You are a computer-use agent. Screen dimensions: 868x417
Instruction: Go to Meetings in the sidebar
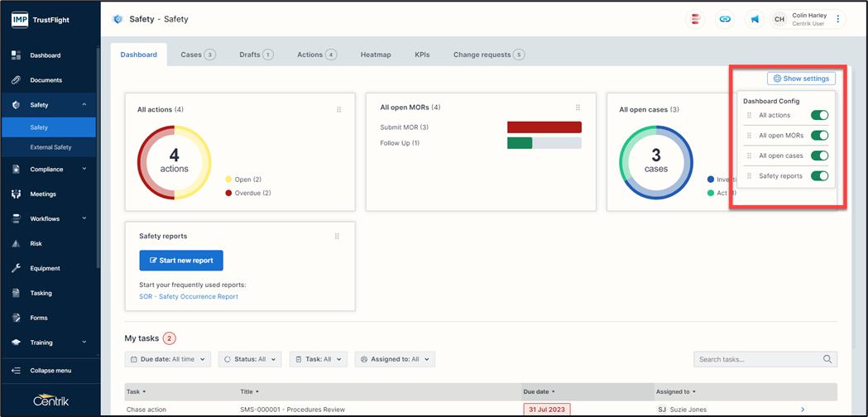coord(43,194)
